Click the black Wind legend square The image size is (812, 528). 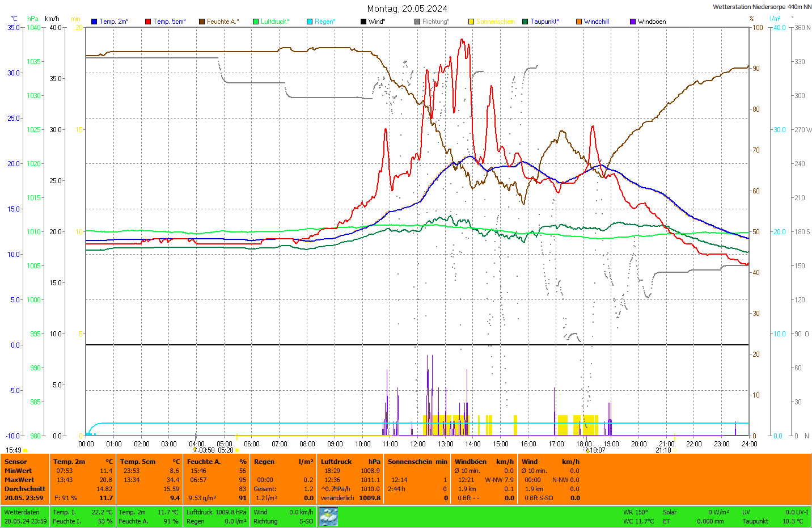pos(363,22)
